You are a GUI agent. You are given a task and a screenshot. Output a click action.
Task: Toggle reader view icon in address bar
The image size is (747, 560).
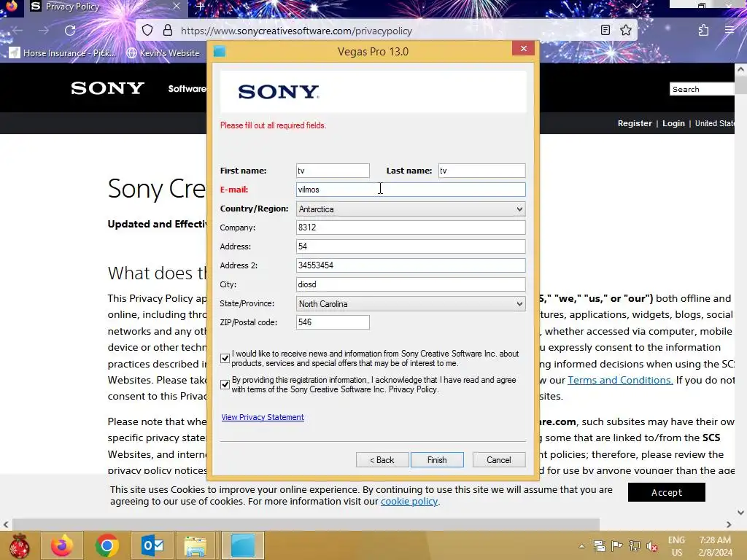point(605,31)
